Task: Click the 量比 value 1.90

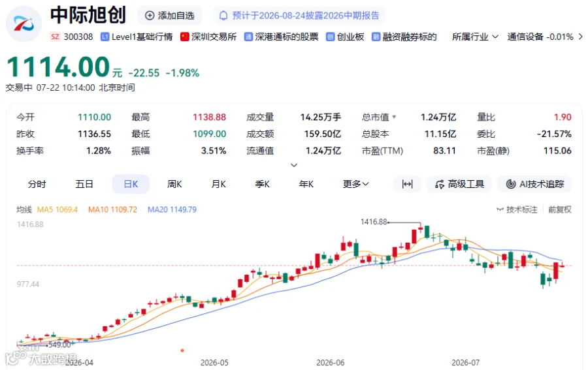Action: point(563,117)
